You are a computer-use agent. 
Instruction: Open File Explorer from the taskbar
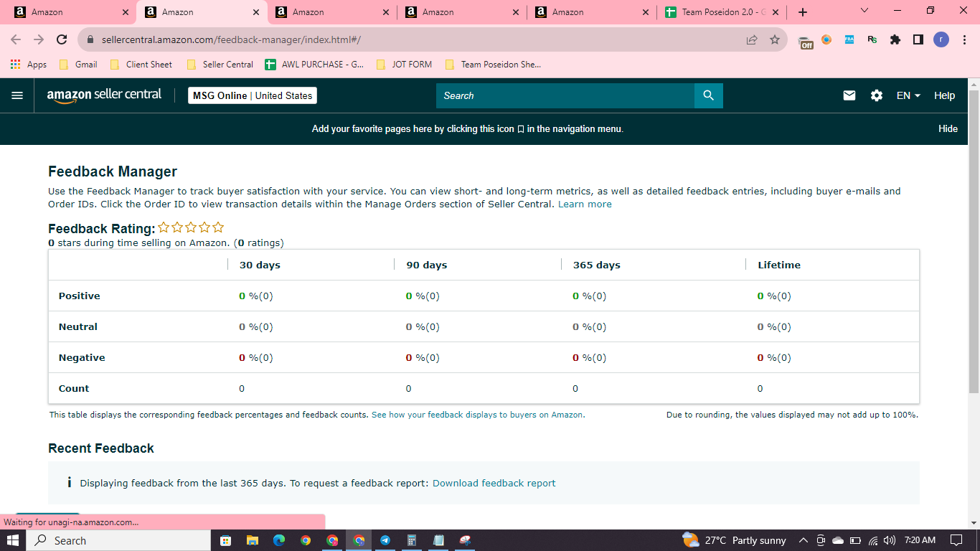[252, 540]
